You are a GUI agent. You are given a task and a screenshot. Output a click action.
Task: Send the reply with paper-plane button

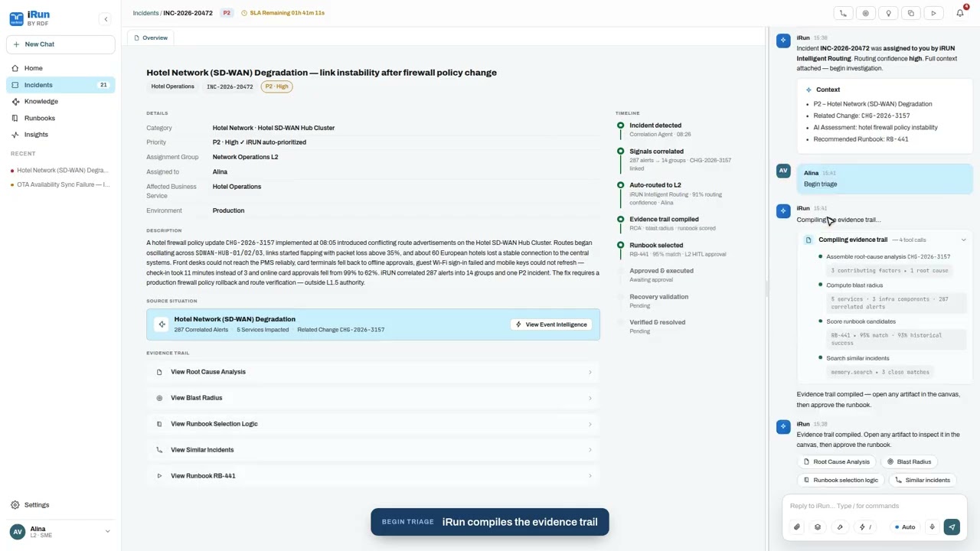(x=952, y=527)
